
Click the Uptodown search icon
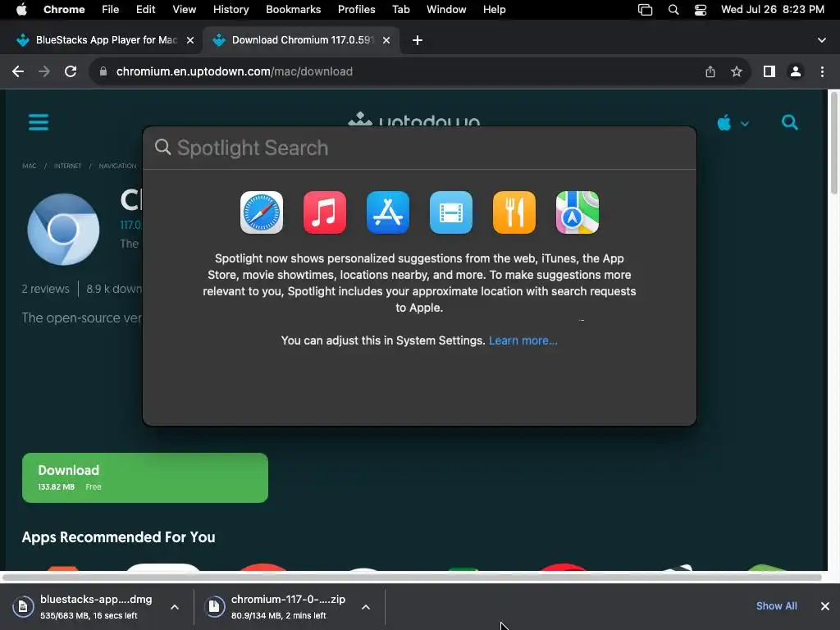[790, 123]
